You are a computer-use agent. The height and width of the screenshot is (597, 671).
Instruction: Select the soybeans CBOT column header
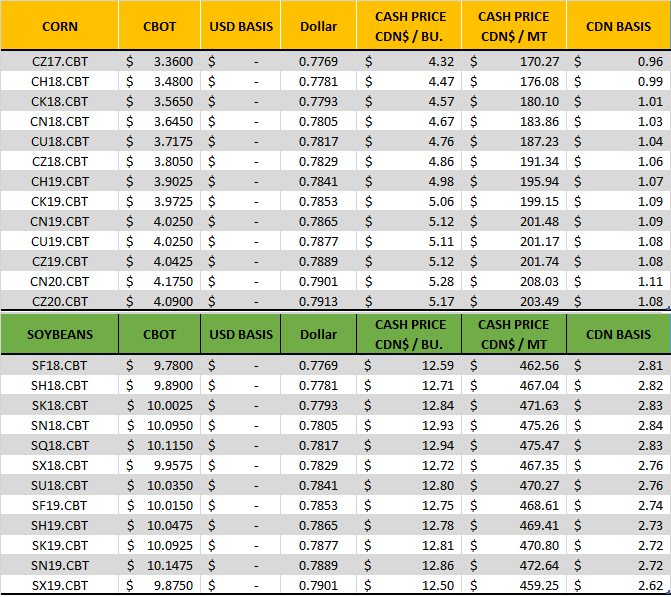coord(159,334)
